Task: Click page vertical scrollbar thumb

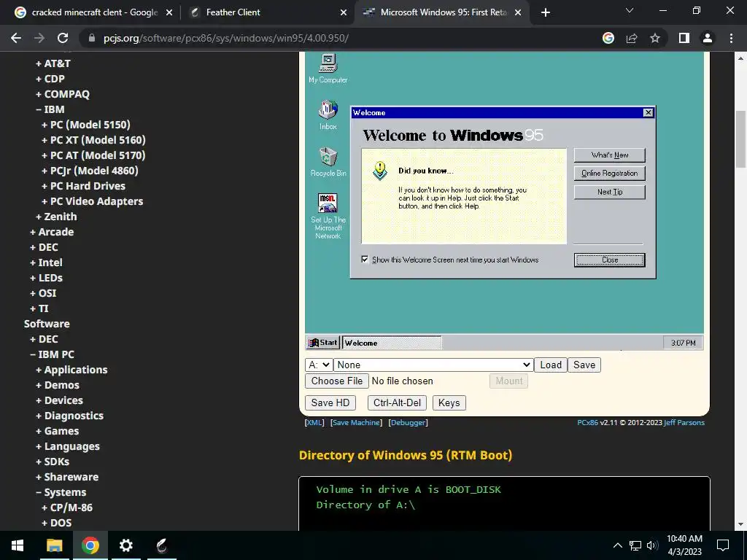Action: pos(740,139)
